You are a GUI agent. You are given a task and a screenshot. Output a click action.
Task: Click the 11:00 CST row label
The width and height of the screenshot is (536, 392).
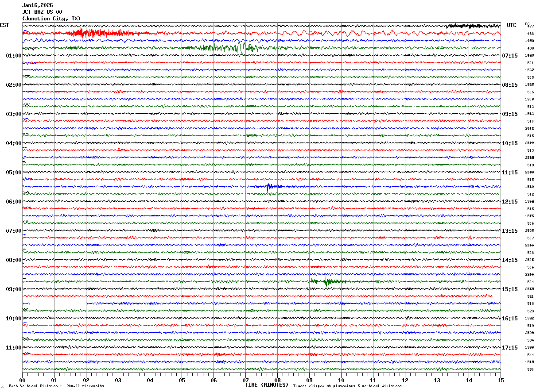point(13,348)
